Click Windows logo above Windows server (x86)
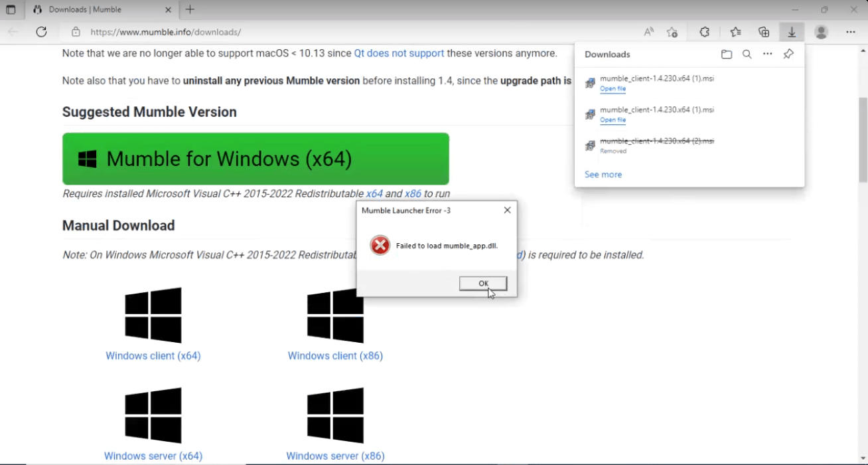The image size is (868, 465). tap(335, 415)
